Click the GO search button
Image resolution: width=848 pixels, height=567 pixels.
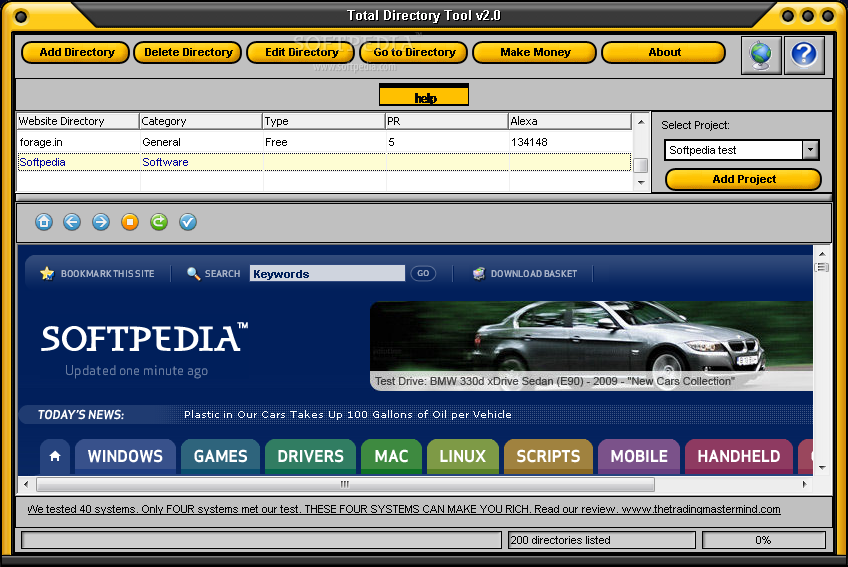pos(423,273)
